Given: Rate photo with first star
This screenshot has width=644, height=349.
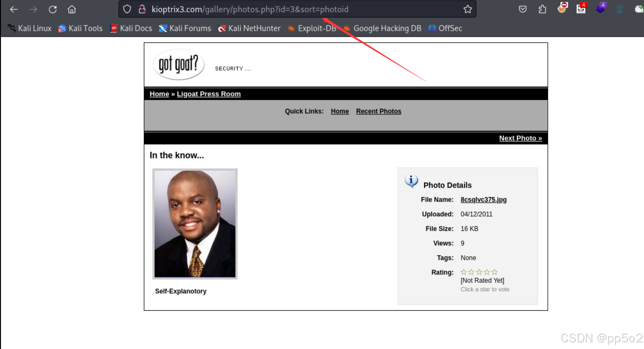Looking at the screenshot, I should pos(464,272).
